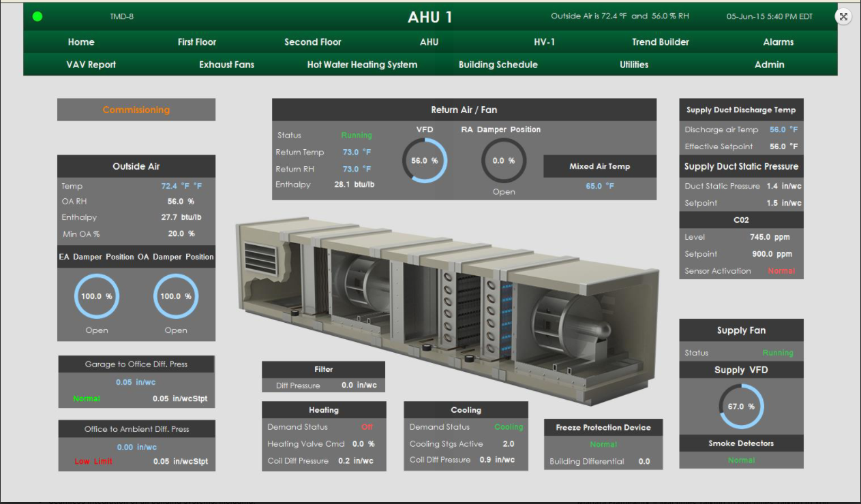Click Freeze Protection Device Normal status
The image size is (861, 504).
[x=603, y=444]
